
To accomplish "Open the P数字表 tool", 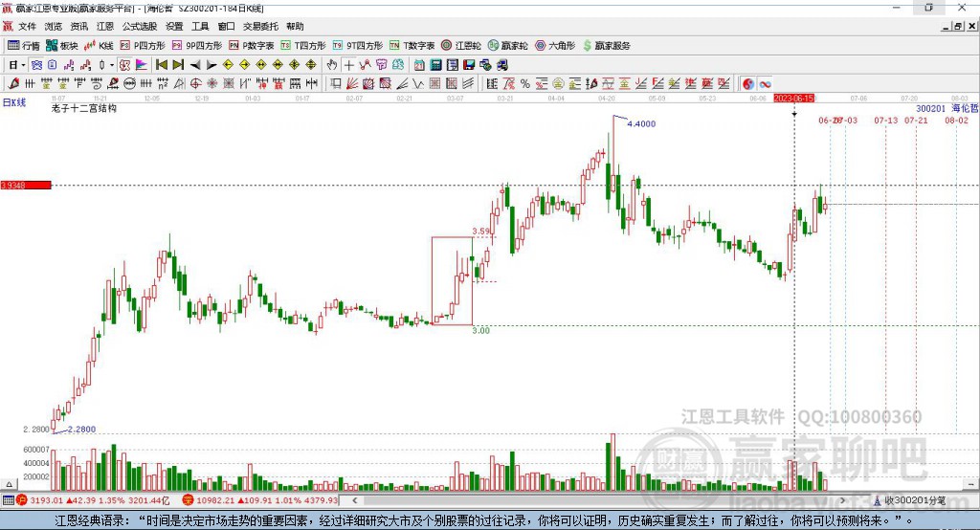I will point(252,46).
